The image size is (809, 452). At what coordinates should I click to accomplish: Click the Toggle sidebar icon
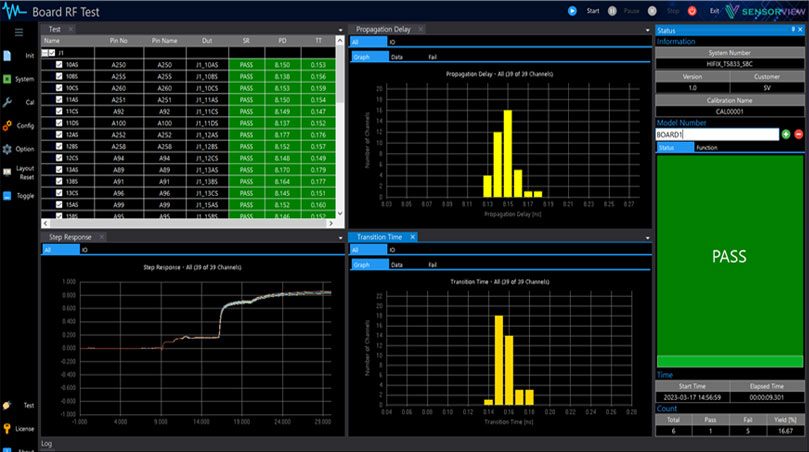coord(7,196)
